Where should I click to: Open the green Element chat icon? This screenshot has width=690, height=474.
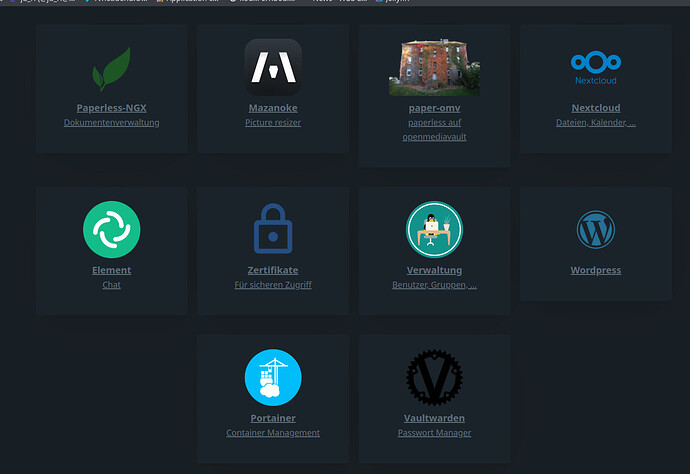111,229
